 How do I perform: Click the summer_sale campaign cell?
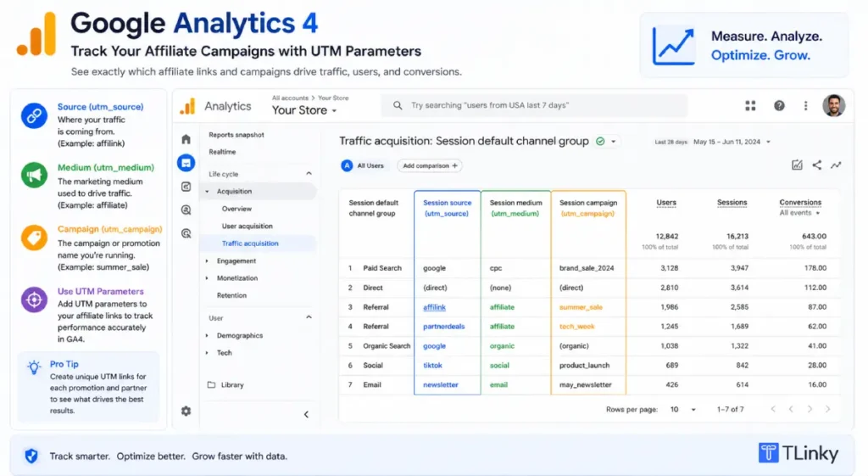[581, 307]
